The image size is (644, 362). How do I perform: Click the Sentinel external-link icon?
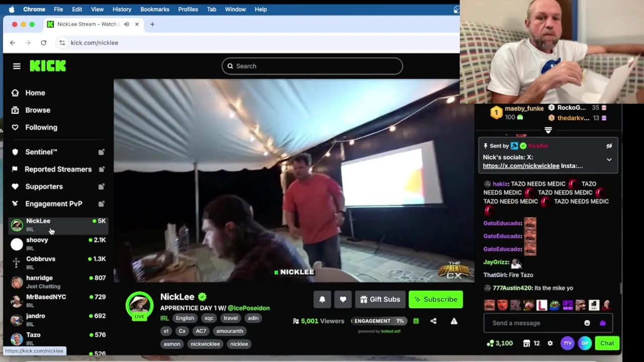(x=101, y=152)
